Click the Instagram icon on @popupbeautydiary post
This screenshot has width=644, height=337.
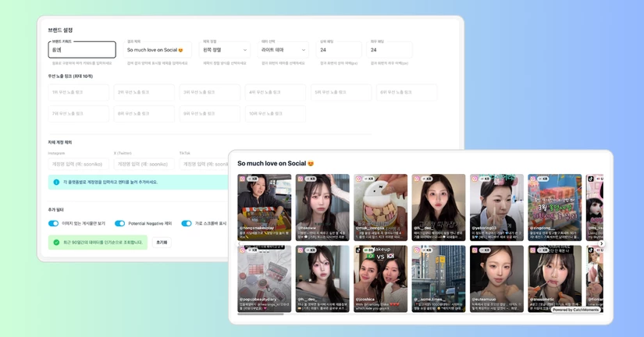click(243, 250)
